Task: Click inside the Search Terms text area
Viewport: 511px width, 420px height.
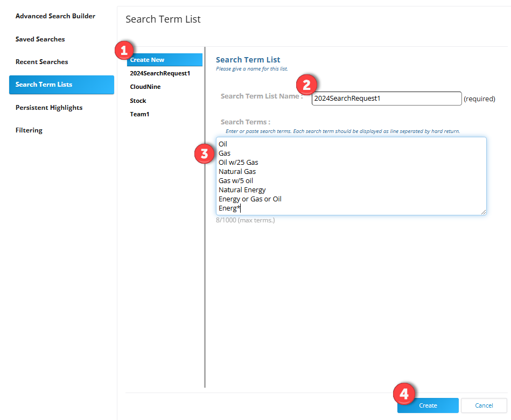Action: coord(350,176)
